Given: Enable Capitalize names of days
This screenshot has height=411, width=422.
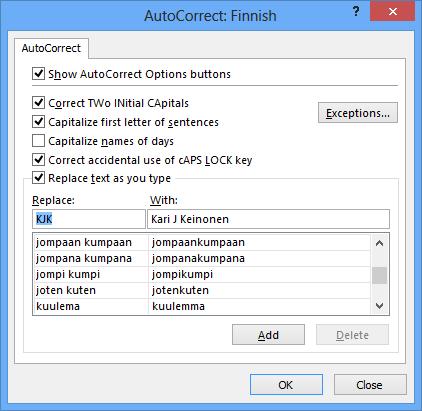Looking at the screenshot, I should [x=39, y=141].
